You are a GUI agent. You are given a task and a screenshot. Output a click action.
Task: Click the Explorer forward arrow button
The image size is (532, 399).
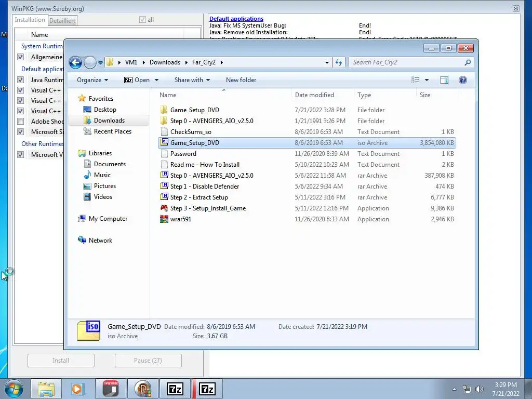point(90,62)
